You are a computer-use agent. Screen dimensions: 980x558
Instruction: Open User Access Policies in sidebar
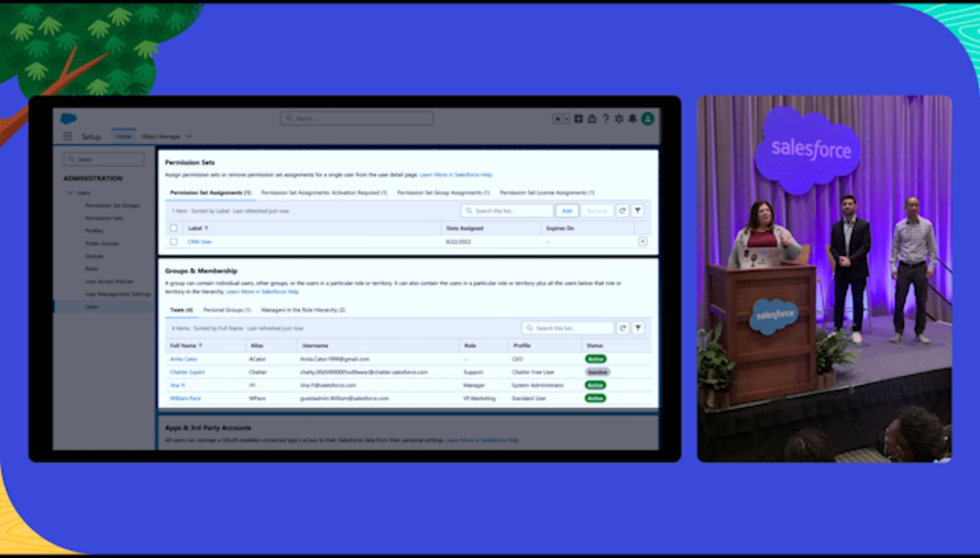tap(109, 282)
